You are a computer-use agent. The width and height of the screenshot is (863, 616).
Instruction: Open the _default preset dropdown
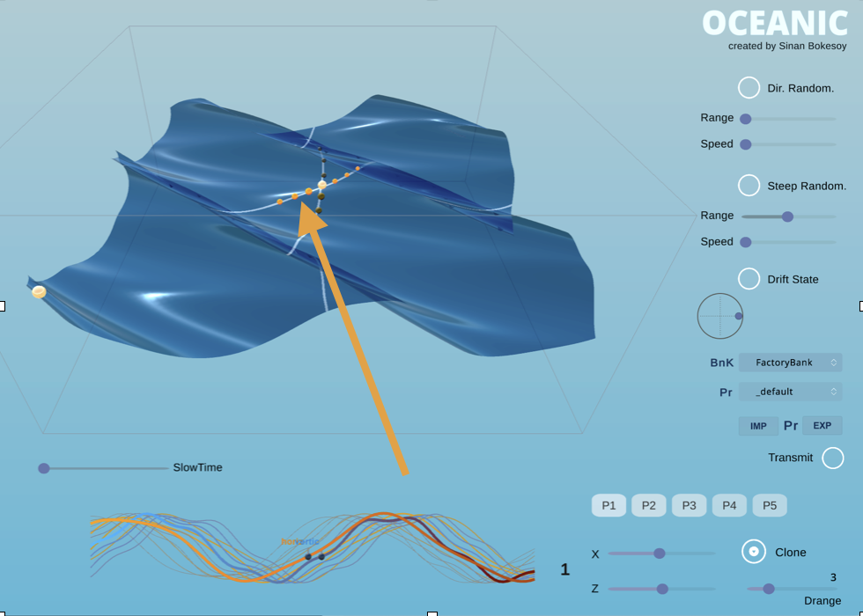[x=790, y=391]
